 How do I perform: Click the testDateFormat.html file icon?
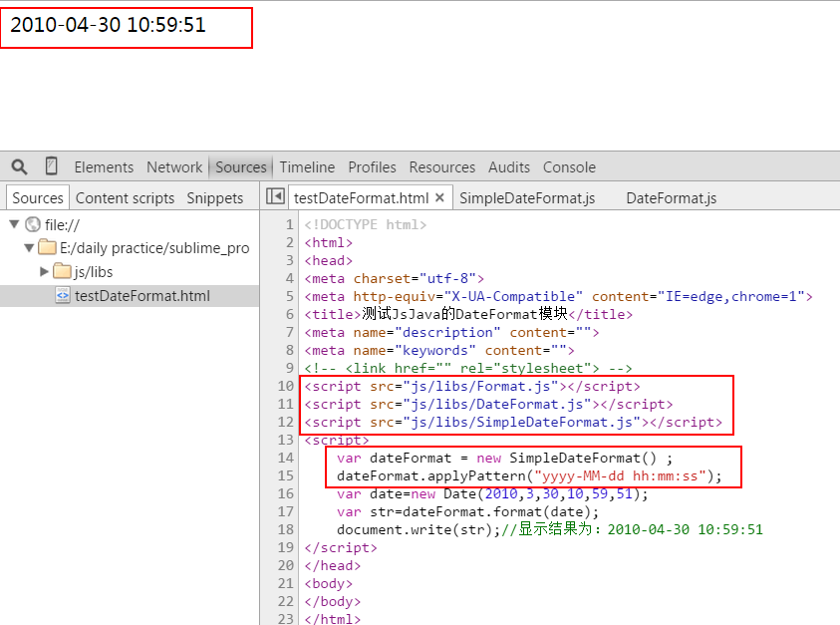click(63, 295)
